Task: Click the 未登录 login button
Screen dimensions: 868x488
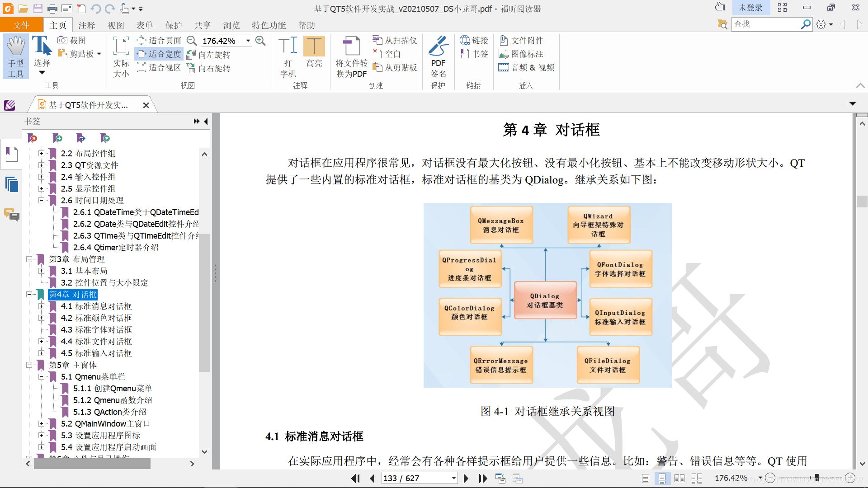Action: point(750,8)
